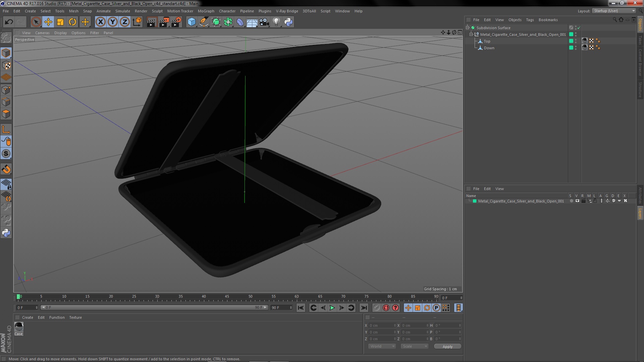The image size is (644, 362).
Task: Click timeline frame 0 marker
Action: (x=18, y=296)
